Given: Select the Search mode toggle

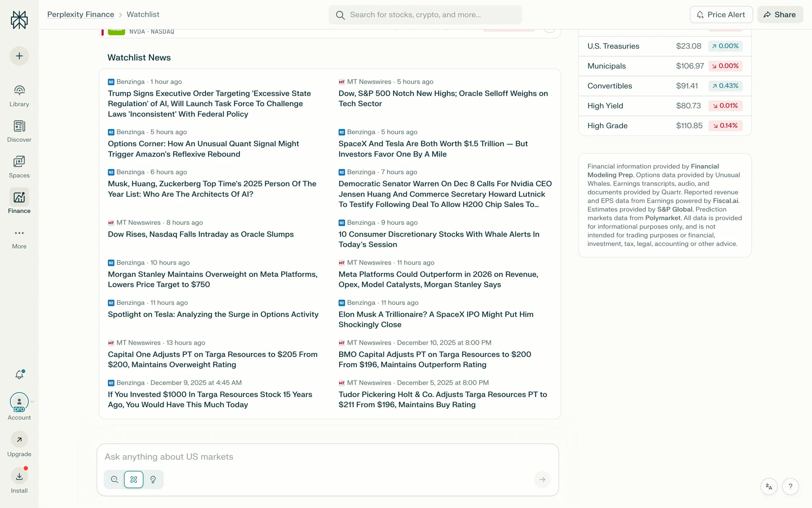Looking at the screenshot, I should tap(114, 480).
